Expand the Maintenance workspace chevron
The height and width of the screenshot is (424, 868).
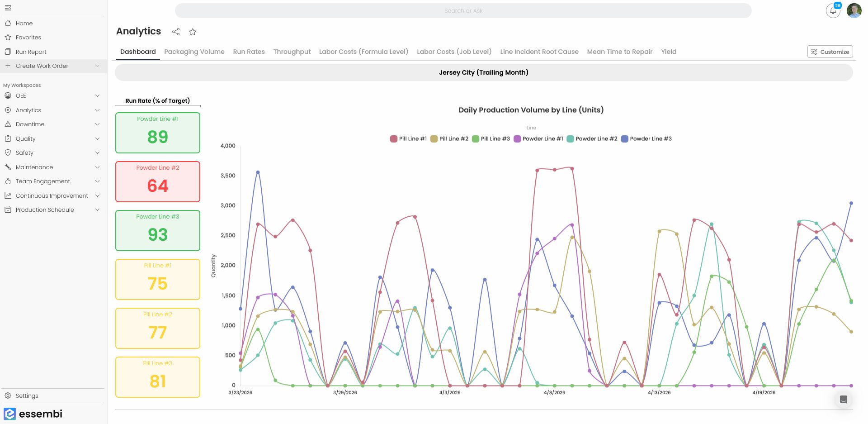coord(97,167)
